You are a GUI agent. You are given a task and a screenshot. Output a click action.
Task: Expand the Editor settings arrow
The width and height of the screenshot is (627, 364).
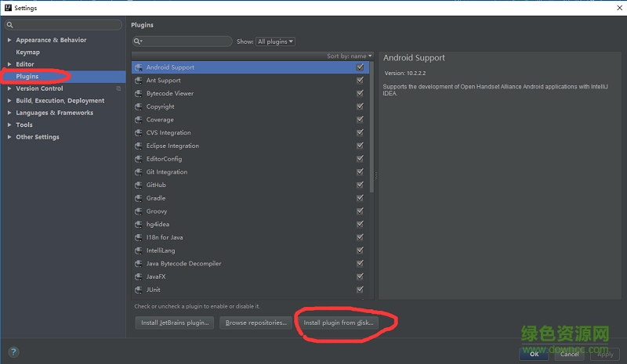pos(9,64)
